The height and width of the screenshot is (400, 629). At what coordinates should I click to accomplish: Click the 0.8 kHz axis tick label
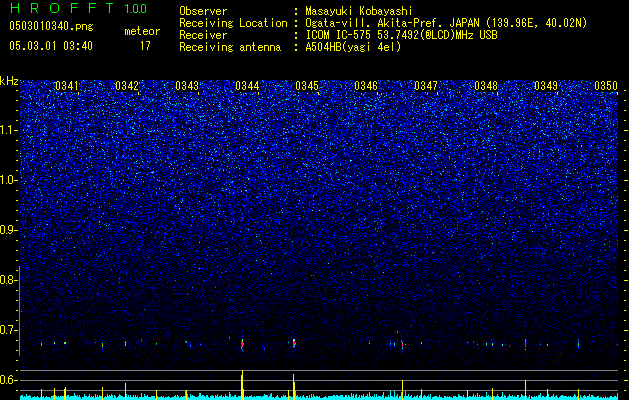click(9, 280)
